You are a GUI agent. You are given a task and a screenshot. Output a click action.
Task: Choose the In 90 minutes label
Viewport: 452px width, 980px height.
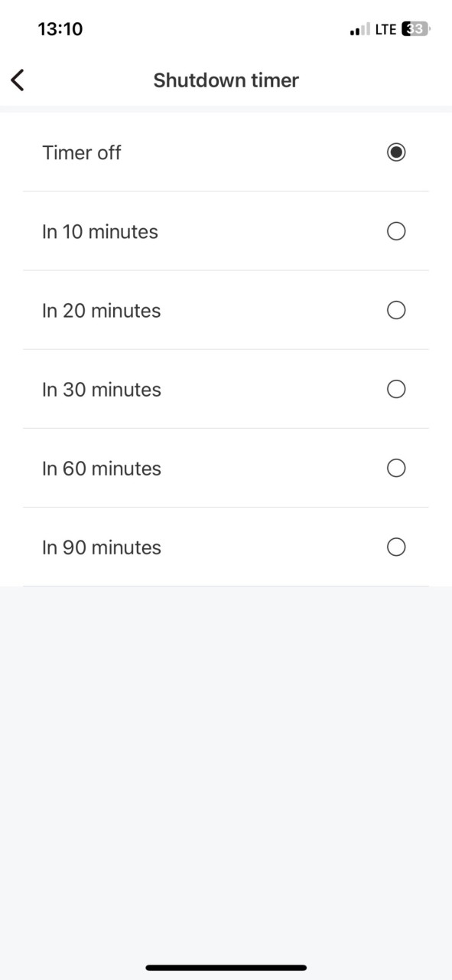pyautogui.click(x=102, y=547)
